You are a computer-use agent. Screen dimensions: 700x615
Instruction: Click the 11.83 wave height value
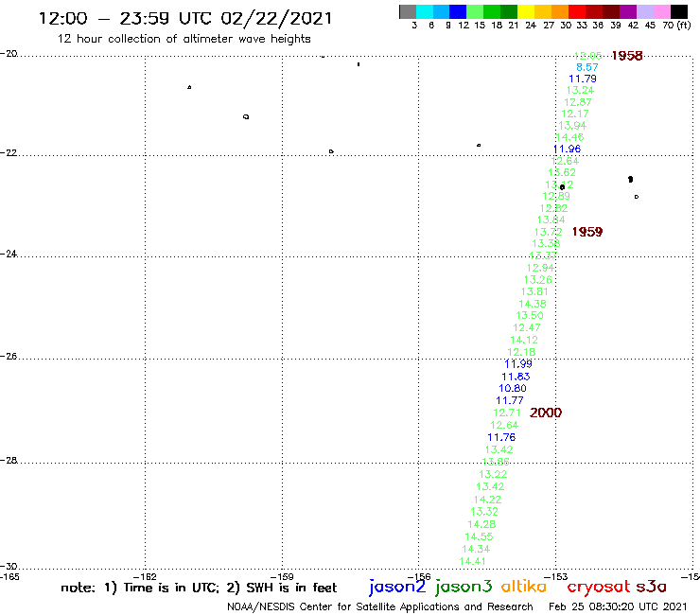point(516,377)
